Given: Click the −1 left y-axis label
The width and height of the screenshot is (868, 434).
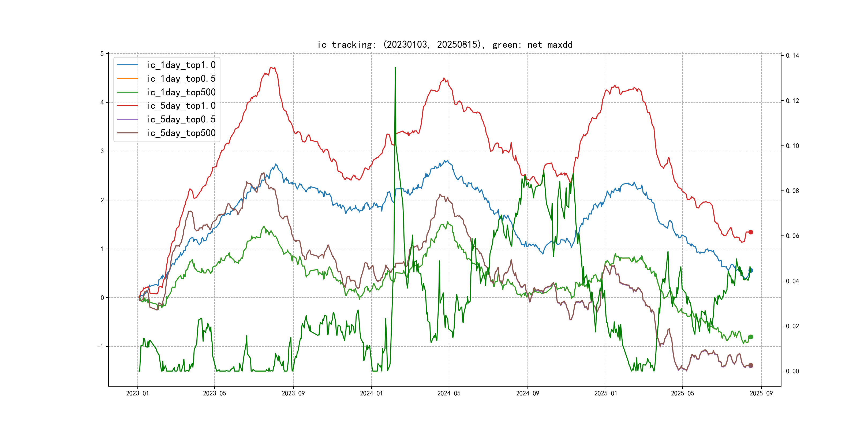Looking at the screenshot, I should (x=100, y=346).
